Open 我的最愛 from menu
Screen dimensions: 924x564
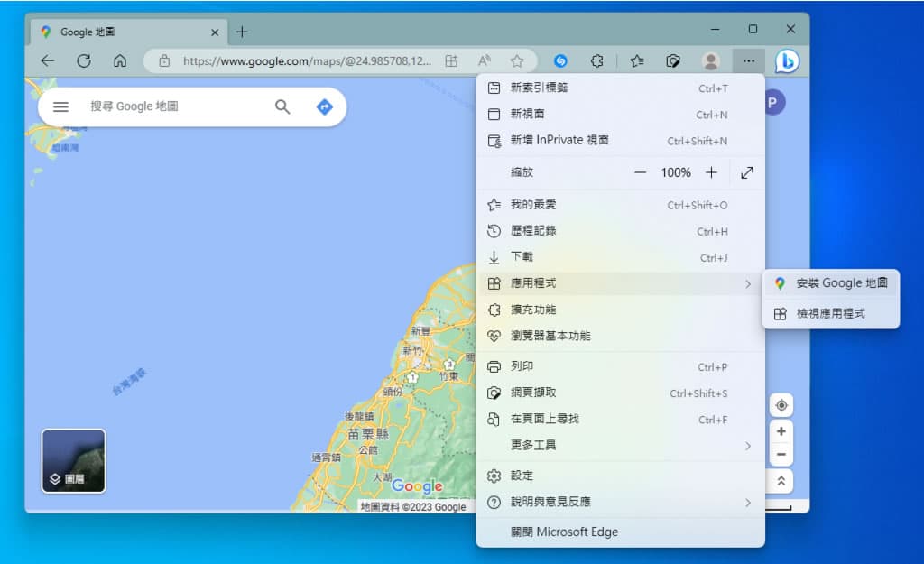click(621, 205)
